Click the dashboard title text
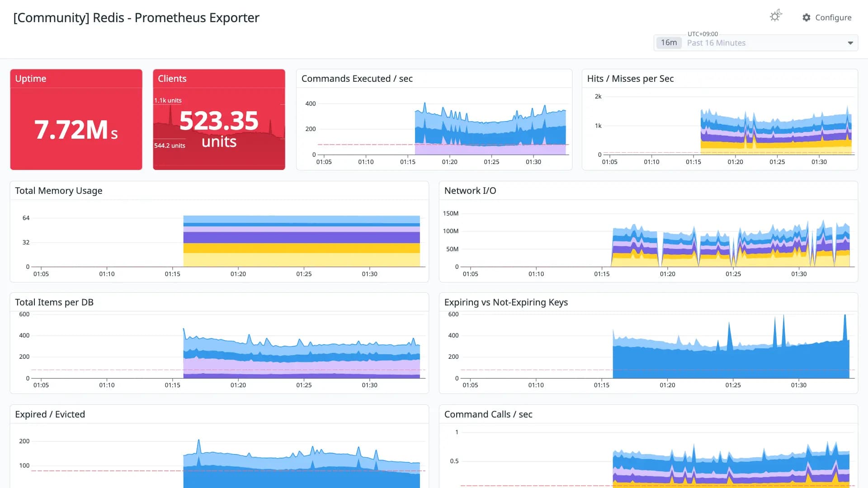Viewport: 868px width, 488px height. [x=136, y=18]
